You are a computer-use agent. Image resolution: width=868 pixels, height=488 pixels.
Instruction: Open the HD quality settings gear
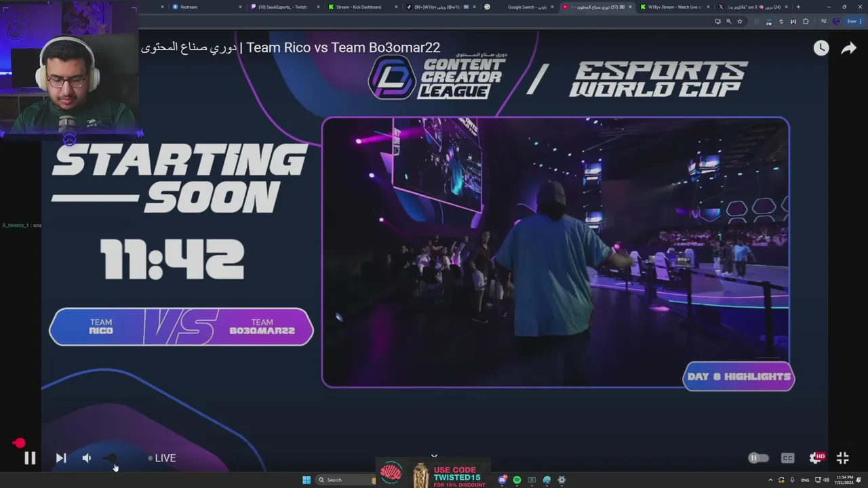[816, 458]
